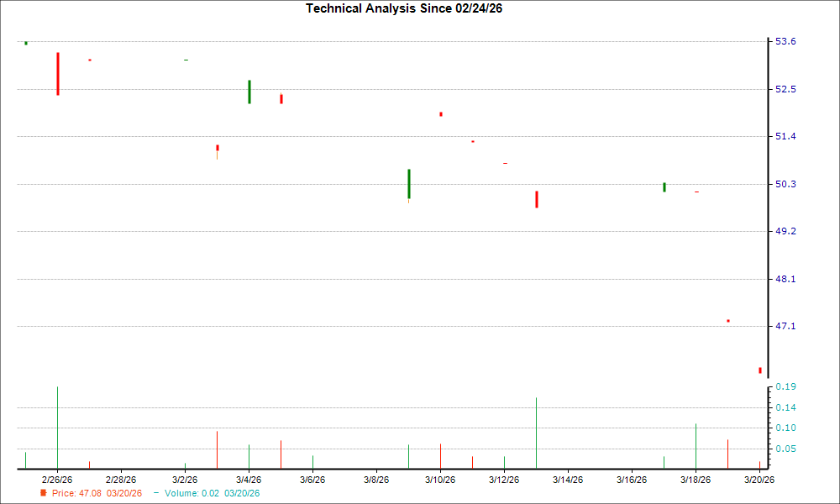Click the chart title Technical Analysis Since 02/24/26
Viewport: 840px width, 504px height.
pos(404,9)
